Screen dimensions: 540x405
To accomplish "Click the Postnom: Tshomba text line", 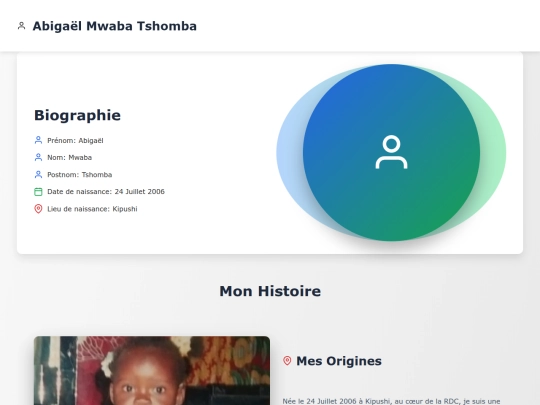I will click(80, 175).
